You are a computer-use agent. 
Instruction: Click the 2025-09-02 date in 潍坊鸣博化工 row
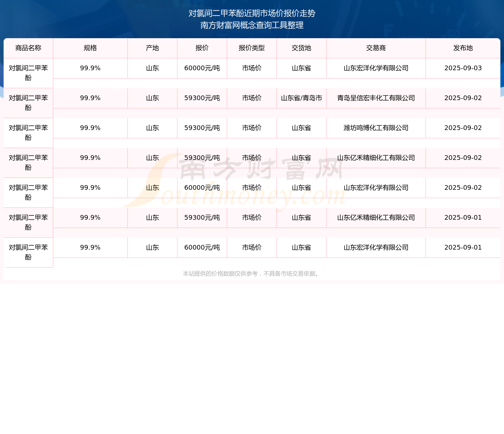coord(463,128)
